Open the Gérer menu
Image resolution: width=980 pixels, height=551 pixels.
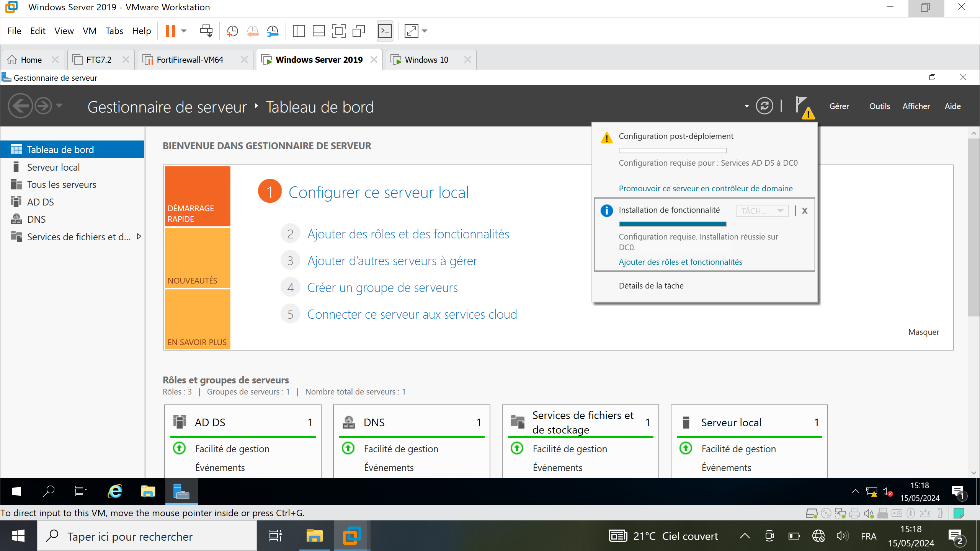(x=839, y=106)
